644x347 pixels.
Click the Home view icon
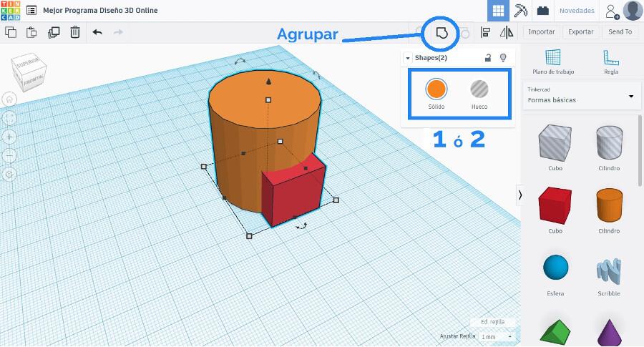pyautogui.click(x=9, y=99)
